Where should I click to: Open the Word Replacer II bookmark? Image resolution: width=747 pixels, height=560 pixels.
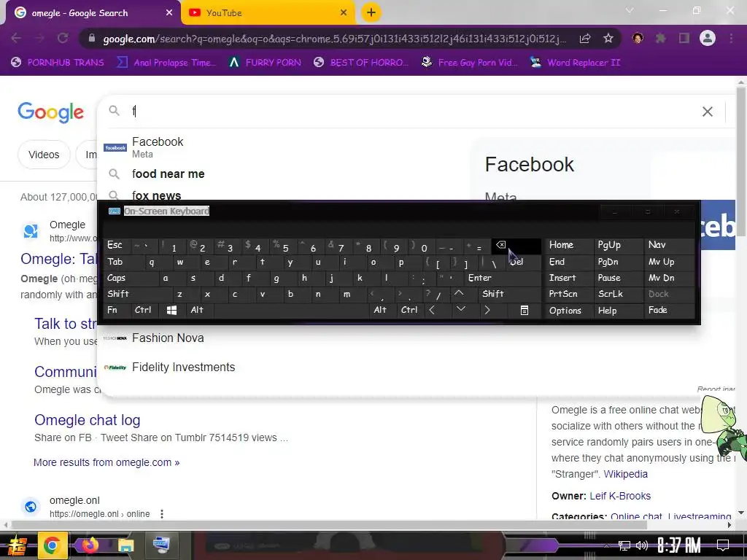575,63
